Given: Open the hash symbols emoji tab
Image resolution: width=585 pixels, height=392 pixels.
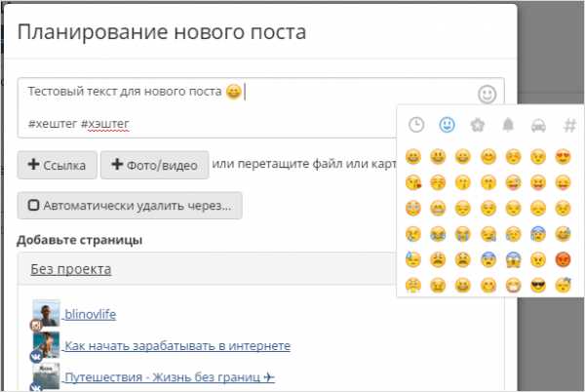Looking at the screenshot, I should [x=569, y=125].
